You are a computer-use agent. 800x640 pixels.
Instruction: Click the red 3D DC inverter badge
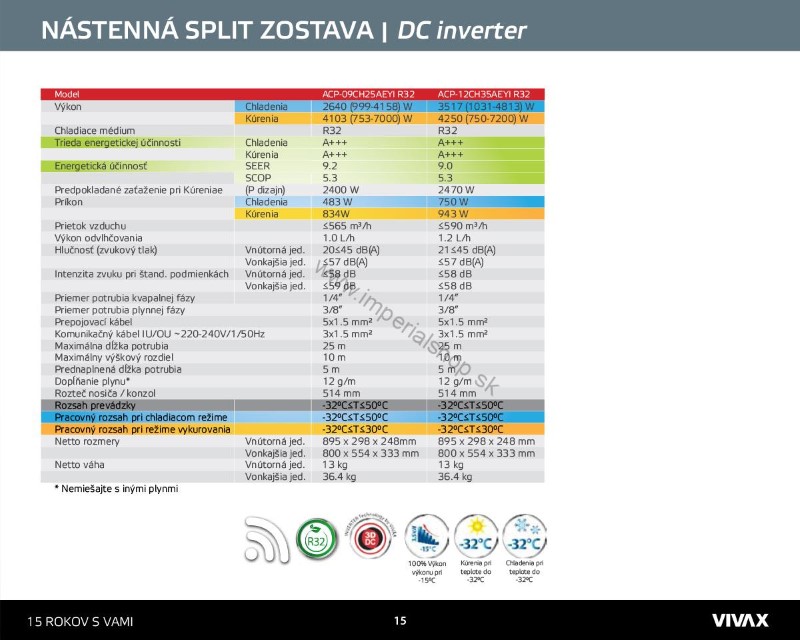[x=370, y=537]
